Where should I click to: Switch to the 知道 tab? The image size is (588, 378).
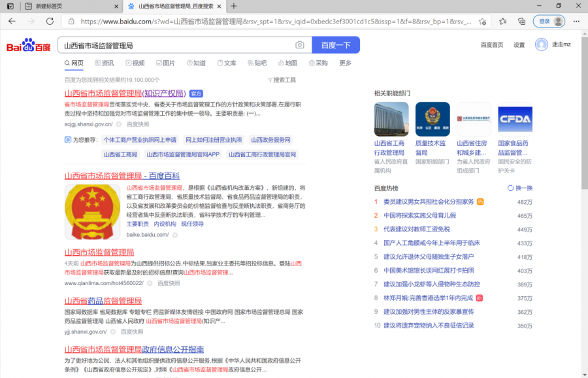coord(196,63)
